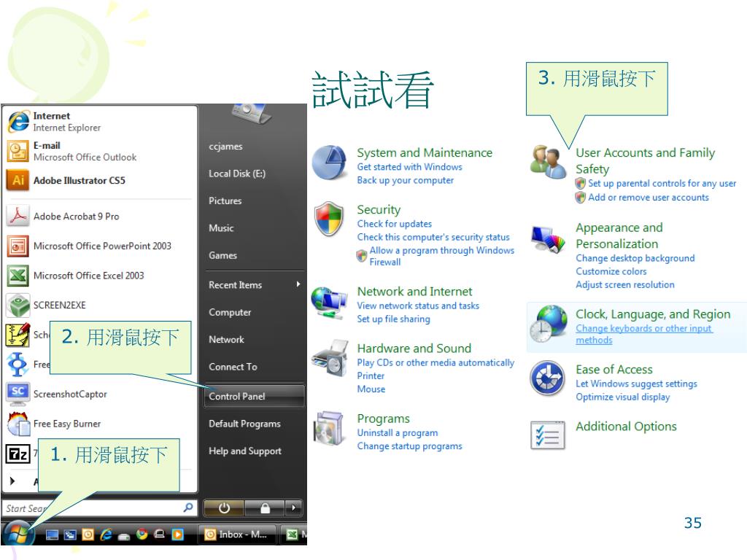
Task: Click Add or remove user accounts
Action: pyautogui.click(x=649, y=197)
